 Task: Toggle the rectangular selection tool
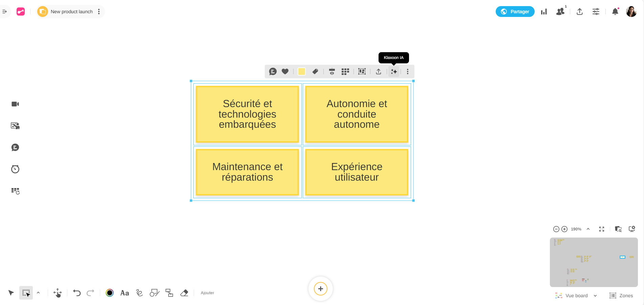(26, 293)
